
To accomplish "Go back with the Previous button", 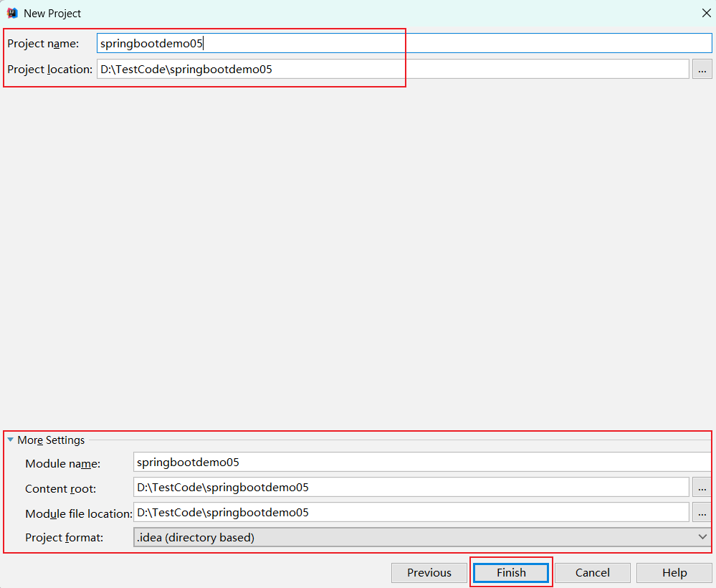I will pyautogui.click(x=429, y=572).
